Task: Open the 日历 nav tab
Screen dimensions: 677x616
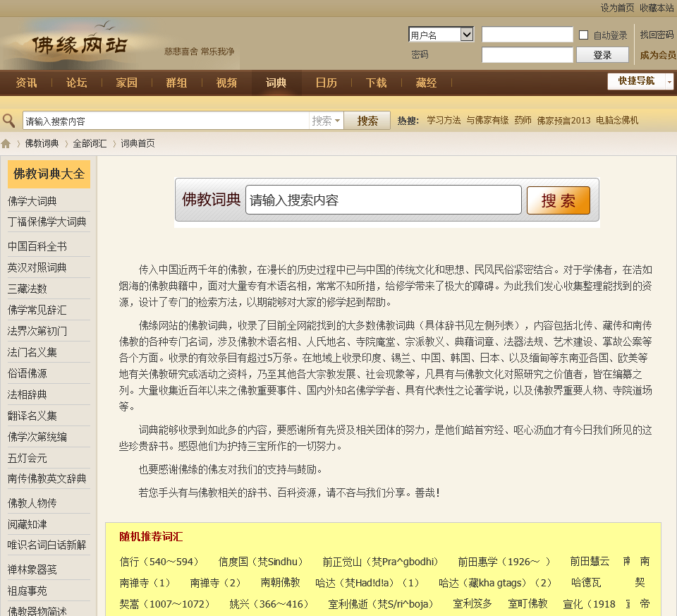Action: [x=327, y=83]
